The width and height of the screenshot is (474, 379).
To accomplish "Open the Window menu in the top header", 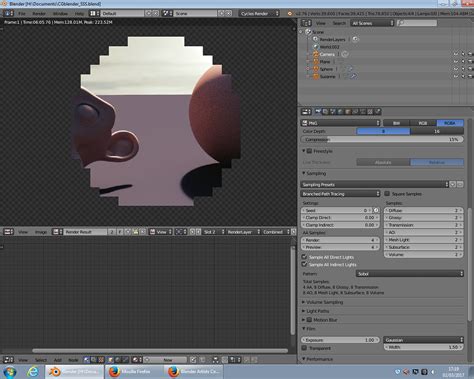I will coord(60,14).
